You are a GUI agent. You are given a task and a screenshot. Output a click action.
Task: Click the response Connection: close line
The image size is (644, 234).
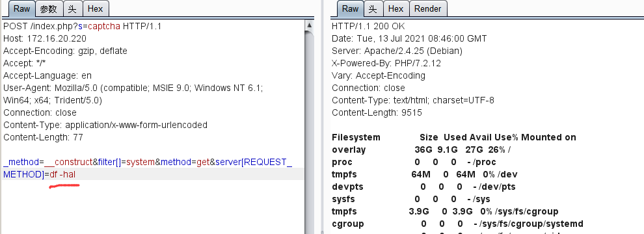(368, 88)
